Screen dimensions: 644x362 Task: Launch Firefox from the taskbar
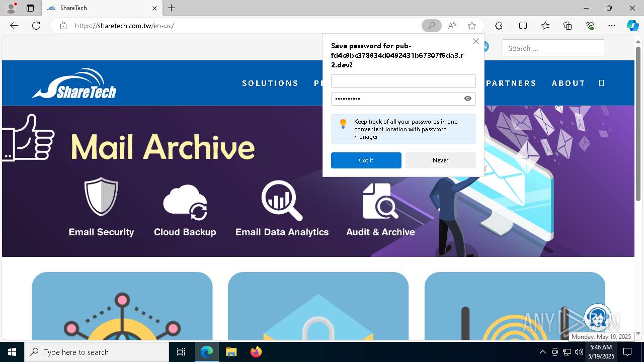pos(256,352)
